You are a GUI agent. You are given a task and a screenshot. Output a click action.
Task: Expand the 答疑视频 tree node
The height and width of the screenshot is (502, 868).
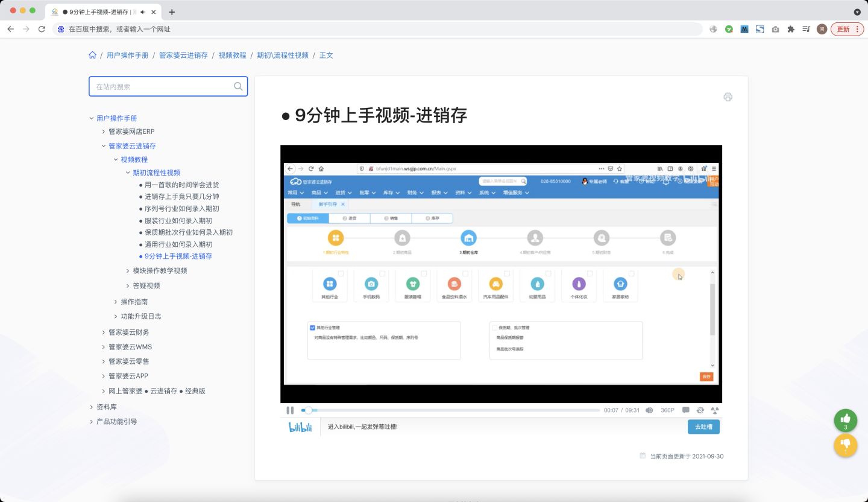tap(128, 286)
